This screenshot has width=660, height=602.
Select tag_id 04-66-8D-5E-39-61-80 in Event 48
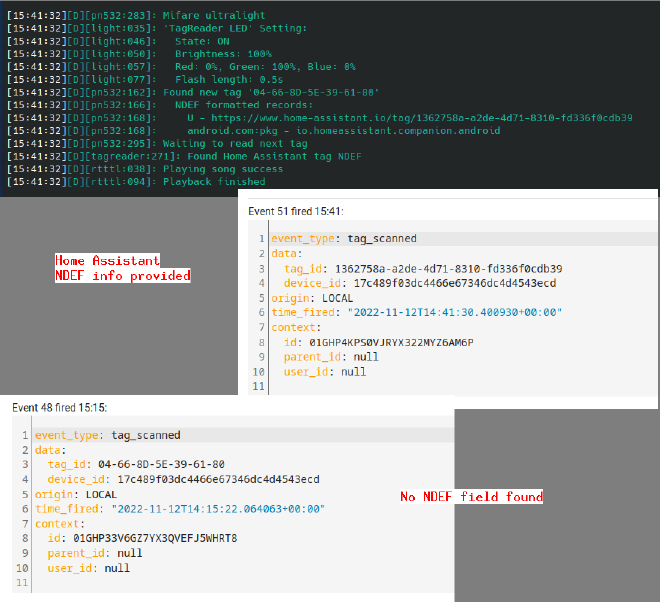(162, 464)
